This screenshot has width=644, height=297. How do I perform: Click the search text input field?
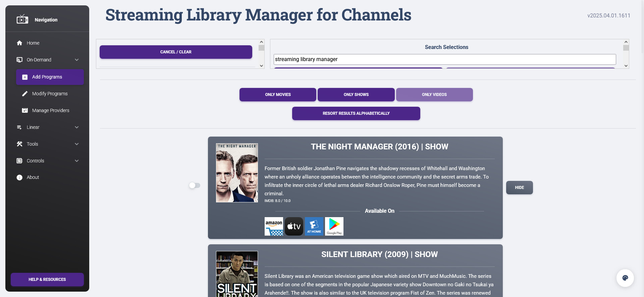click(444, 59)
